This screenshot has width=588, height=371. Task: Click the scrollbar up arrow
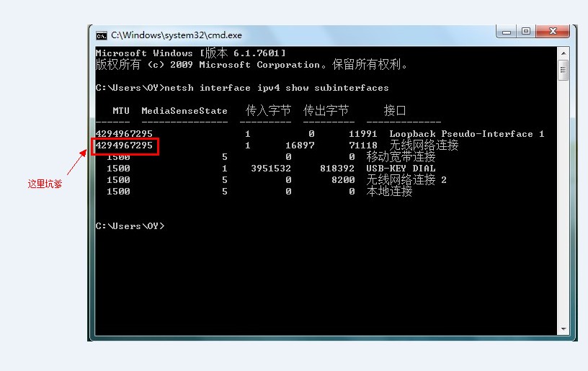coord(563,53)
